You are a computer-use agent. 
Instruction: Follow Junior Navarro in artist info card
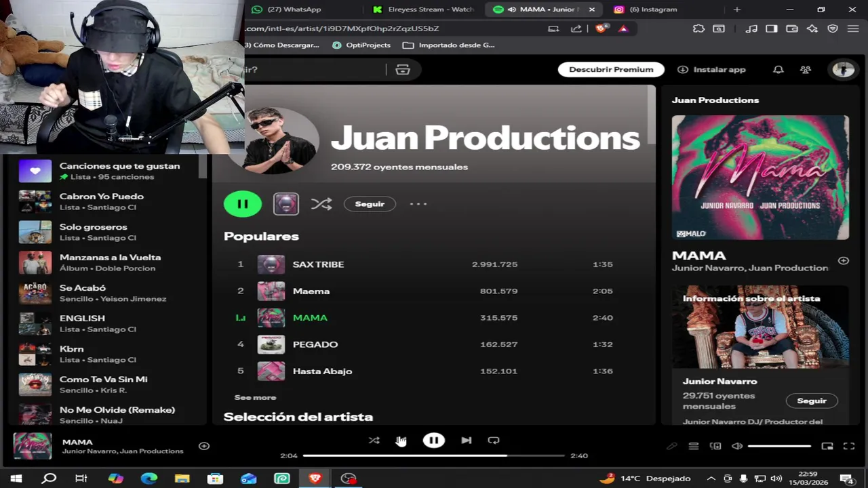pos(812,401)
